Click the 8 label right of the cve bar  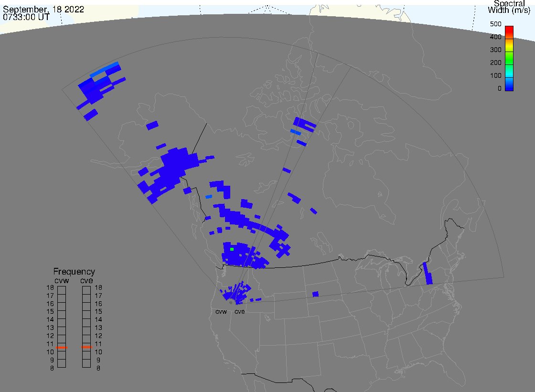pos(98,369)
